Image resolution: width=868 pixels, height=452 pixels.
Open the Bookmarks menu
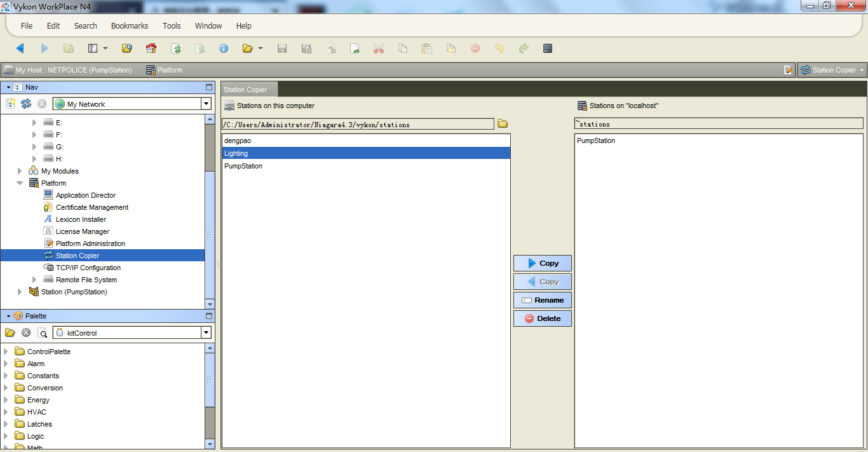(129, 26)
